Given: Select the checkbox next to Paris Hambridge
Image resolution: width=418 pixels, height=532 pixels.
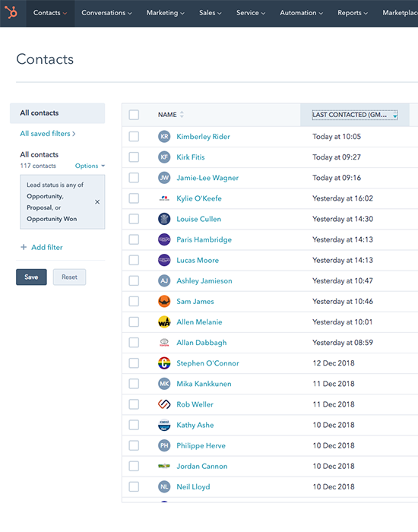Looking at the screenshot, I should 134,239.
